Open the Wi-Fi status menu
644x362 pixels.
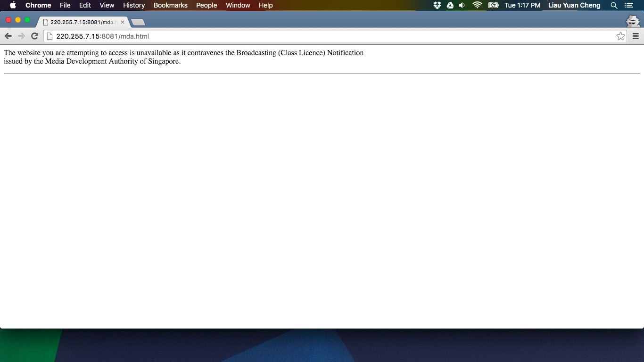coord(477,5)
